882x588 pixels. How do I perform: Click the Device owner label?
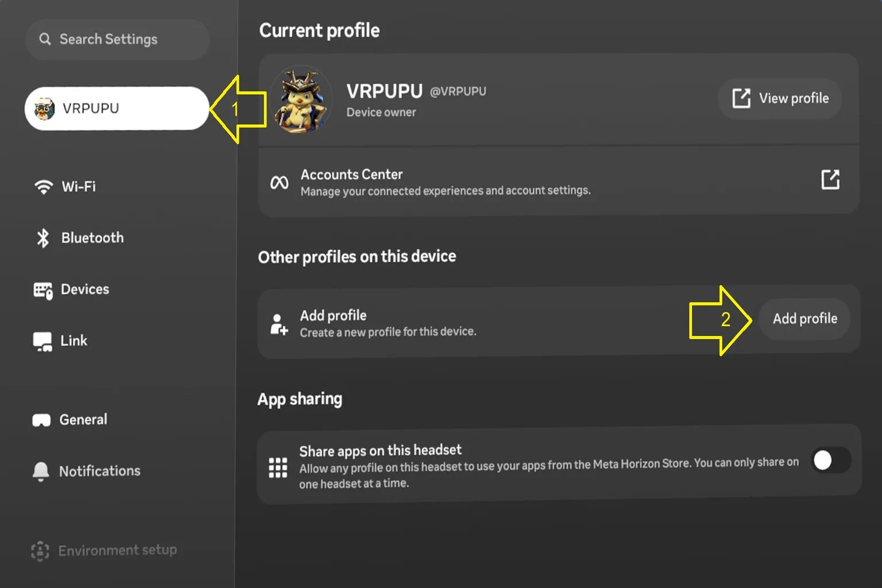tap(381, 113)
